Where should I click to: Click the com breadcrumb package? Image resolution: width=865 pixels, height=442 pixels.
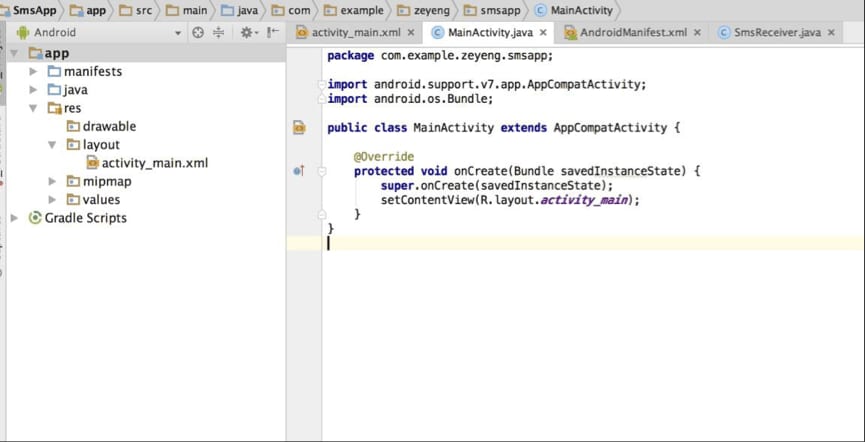tap(291, 10)
